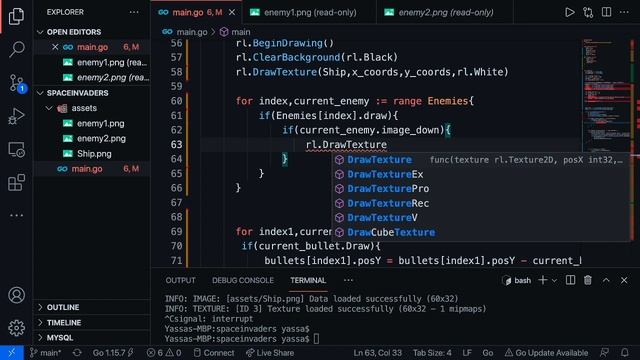The image size is (640, 360).
Task: Show additional views ellipsis in activity bar
Action: pyautogui.click(x=16, y=215)
